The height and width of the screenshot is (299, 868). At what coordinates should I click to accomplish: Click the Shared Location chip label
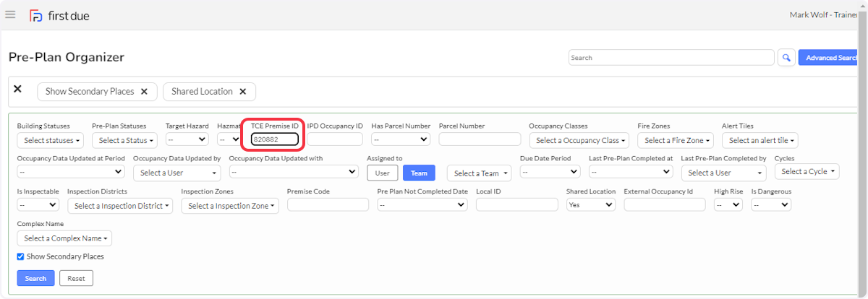[202, 92]
